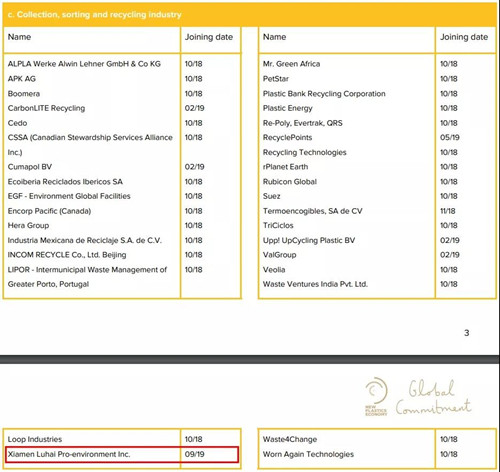
Task: Click 'Plastic Energy' row name
Action: point(288,108)
